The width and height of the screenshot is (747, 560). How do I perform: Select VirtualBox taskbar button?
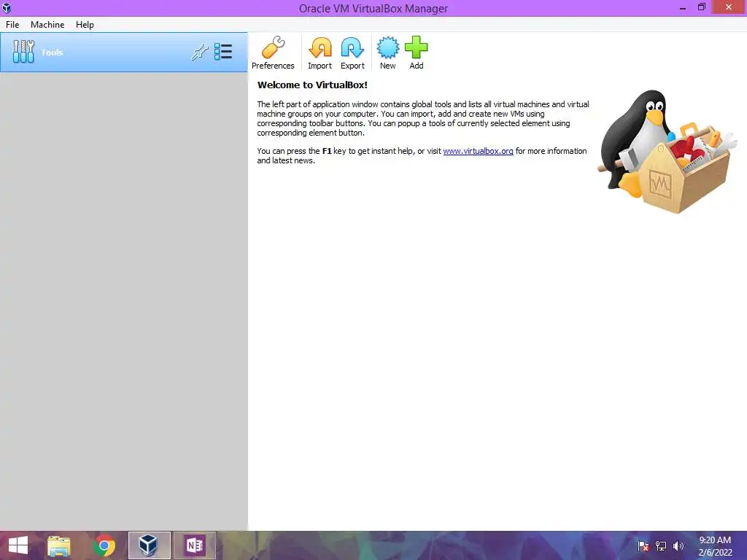pyautogui.click(x=149, y=545)
